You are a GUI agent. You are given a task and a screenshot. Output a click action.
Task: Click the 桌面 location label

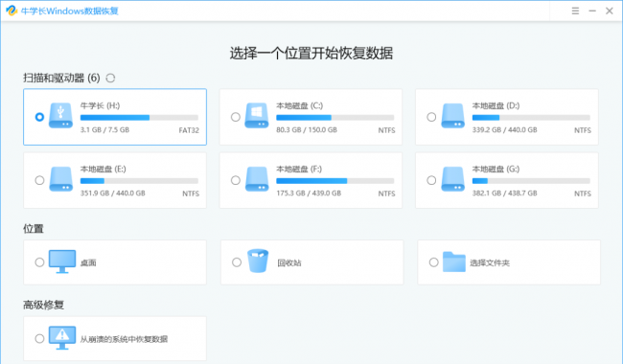88,262
